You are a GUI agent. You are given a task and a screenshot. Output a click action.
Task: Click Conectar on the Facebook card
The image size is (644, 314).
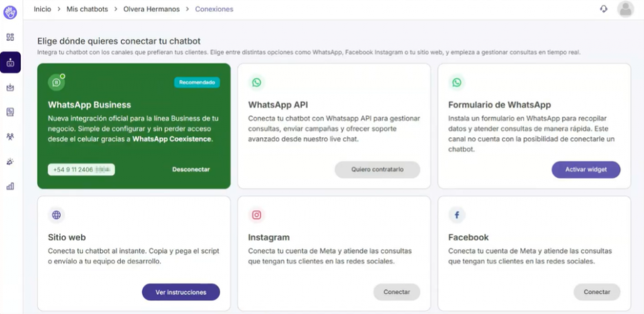coord(597,292)
